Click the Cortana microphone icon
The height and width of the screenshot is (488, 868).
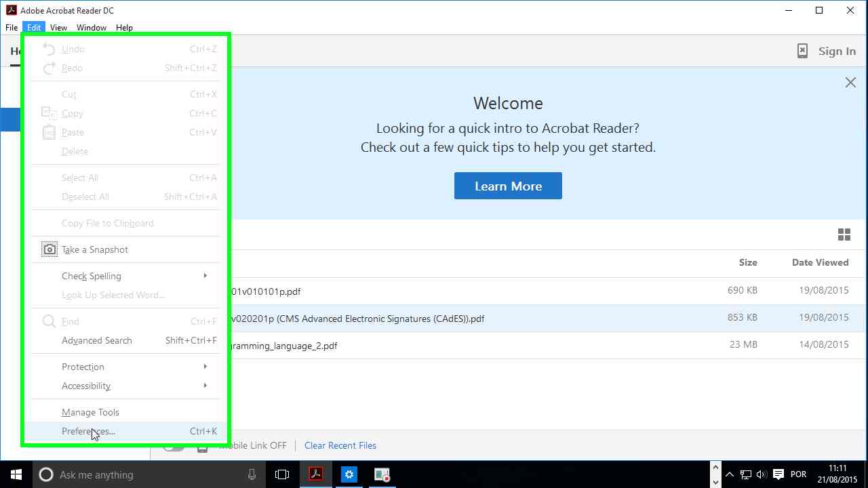(x=252, y=474)
